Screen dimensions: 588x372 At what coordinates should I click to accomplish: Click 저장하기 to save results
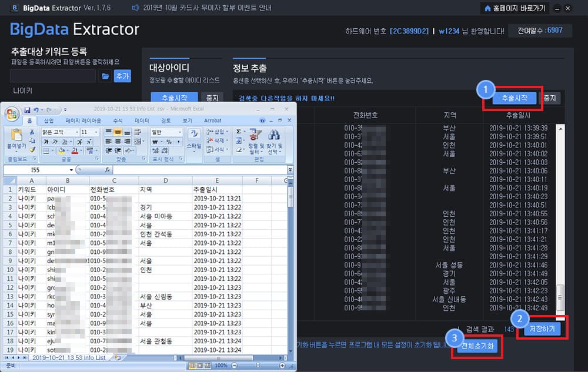pyautogui.click(x=542, y=329)
